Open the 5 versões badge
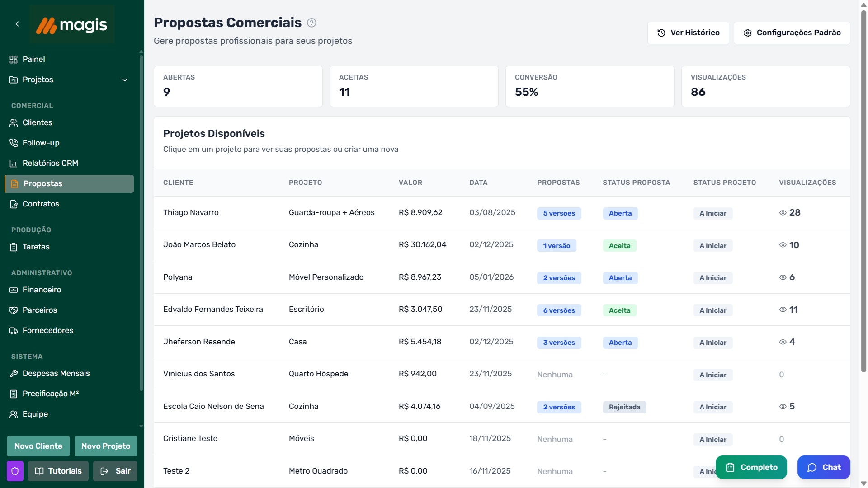This screenshot has height=488, width=868. [x=559, y=213]
